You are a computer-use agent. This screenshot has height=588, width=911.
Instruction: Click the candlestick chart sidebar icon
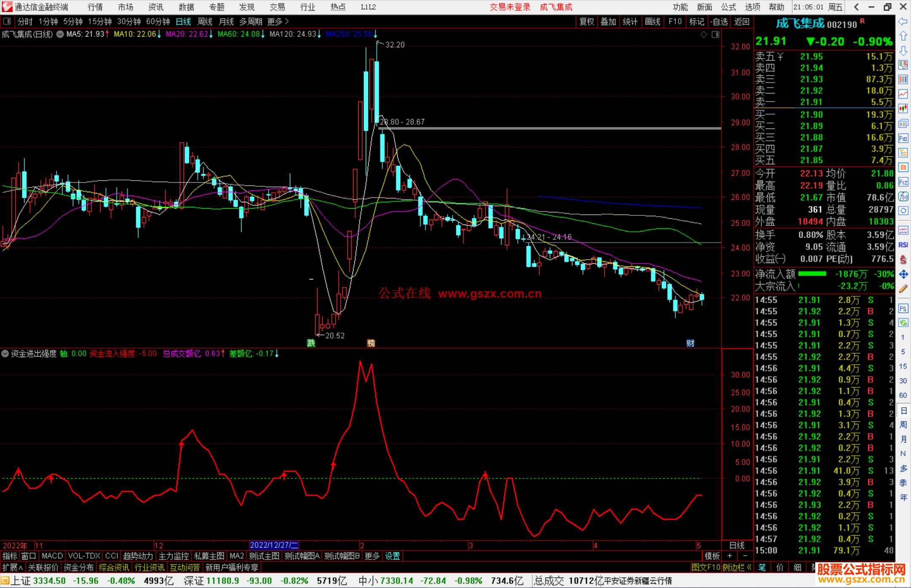[x=903, y=108]
